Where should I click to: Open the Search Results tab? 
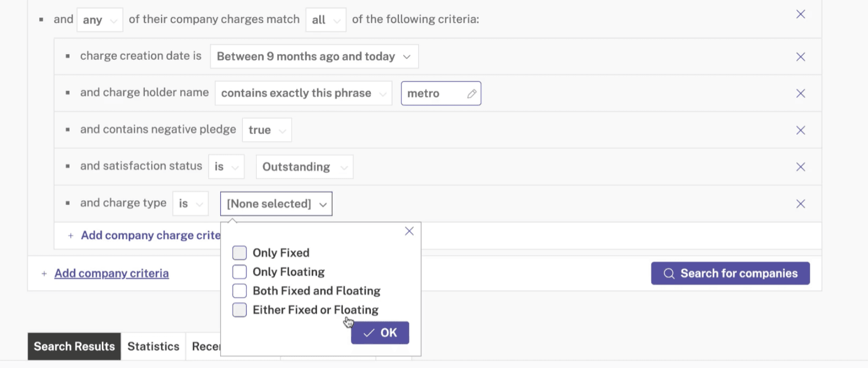74,346
